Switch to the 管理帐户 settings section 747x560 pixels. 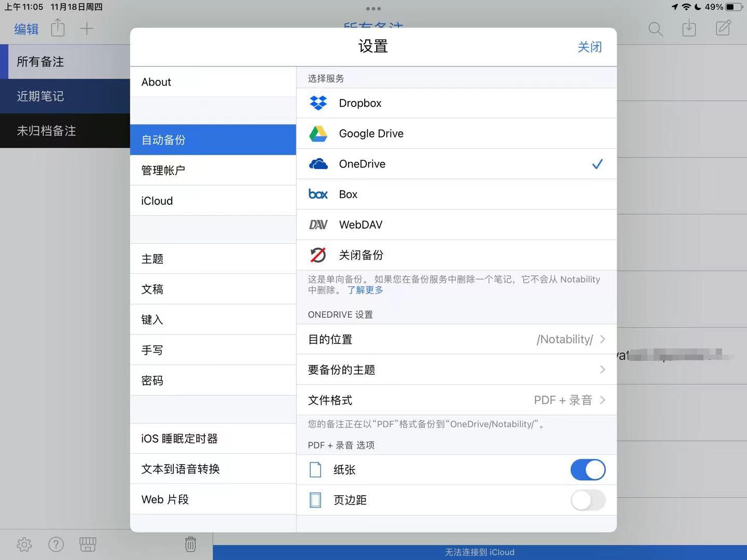tap(163, 170)
